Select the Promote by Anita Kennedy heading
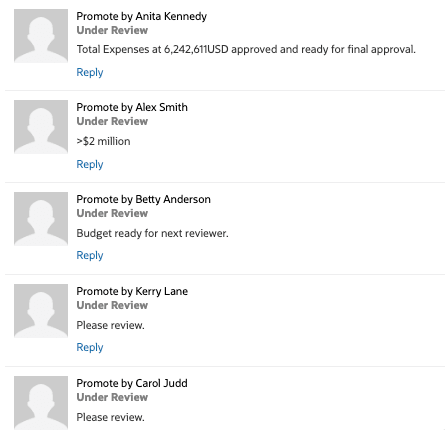Image resolution: width=445 pixels, height=430 pixels. (x=142, y=16)
